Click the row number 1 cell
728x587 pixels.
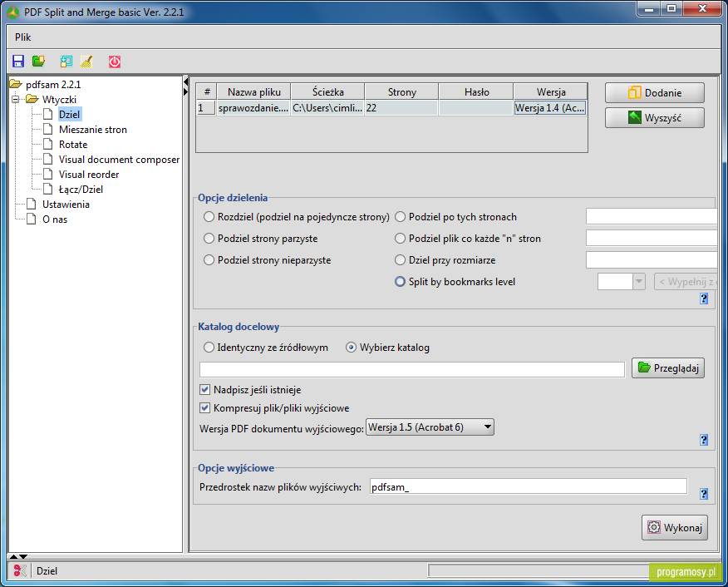(x=207, y=108)
